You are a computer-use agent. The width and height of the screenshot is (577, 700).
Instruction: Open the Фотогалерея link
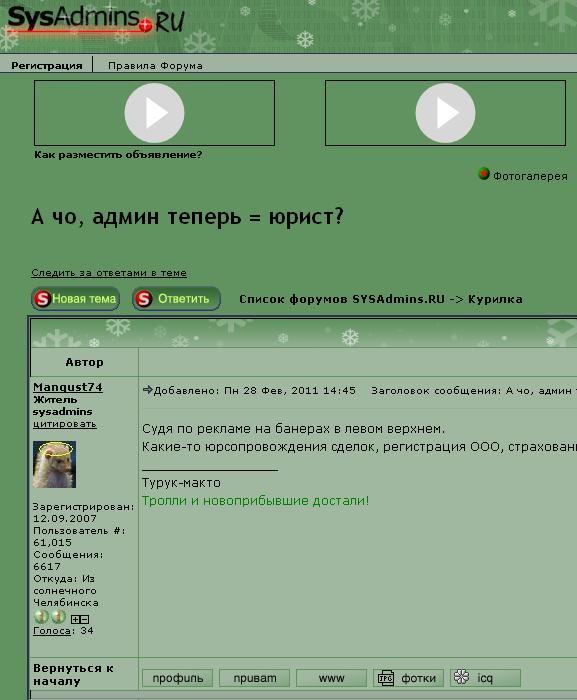530,176
